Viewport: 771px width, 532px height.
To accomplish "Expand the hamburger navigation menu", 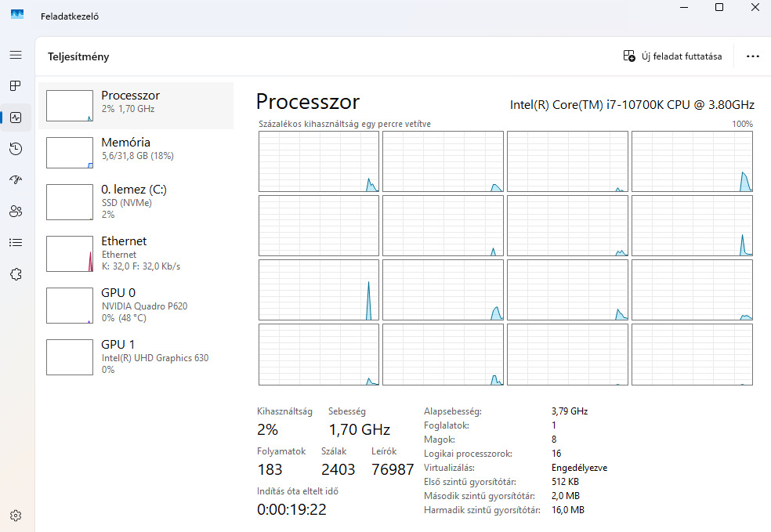I will (x=16, y=55).
